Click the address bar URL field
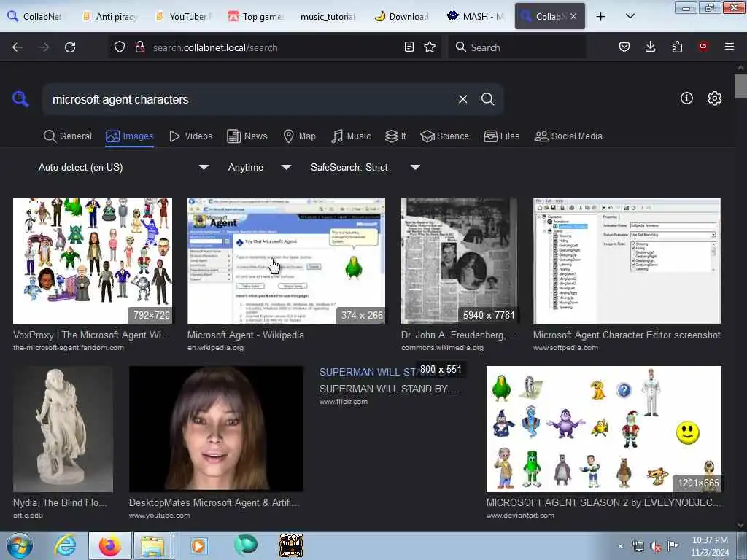The image size is (747, 560). click(x=274, y=47)
